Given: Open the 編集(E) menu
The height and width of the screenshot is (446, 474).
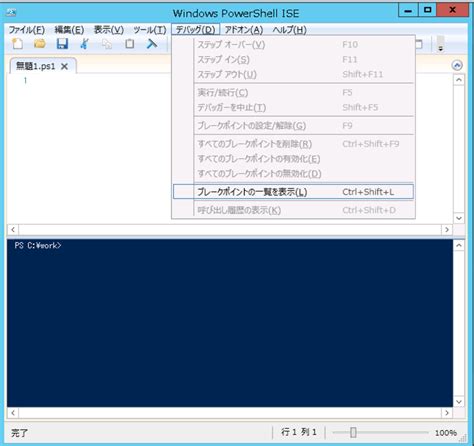Looking at the screenshot, I should pyautogui.click(x=69, y=30).
